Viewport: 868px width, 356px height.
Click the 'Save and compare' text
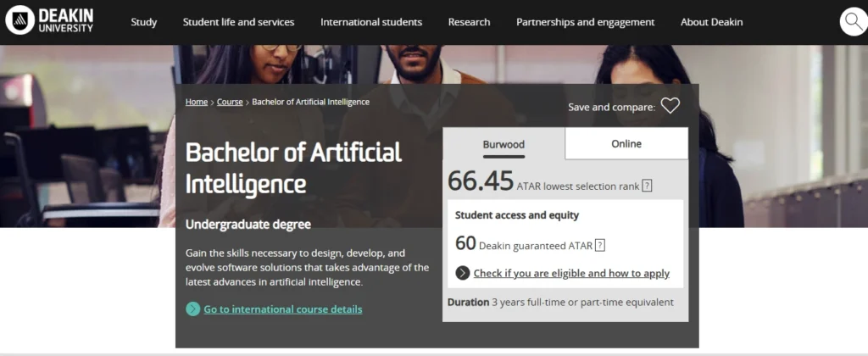(x=611, y=107)
